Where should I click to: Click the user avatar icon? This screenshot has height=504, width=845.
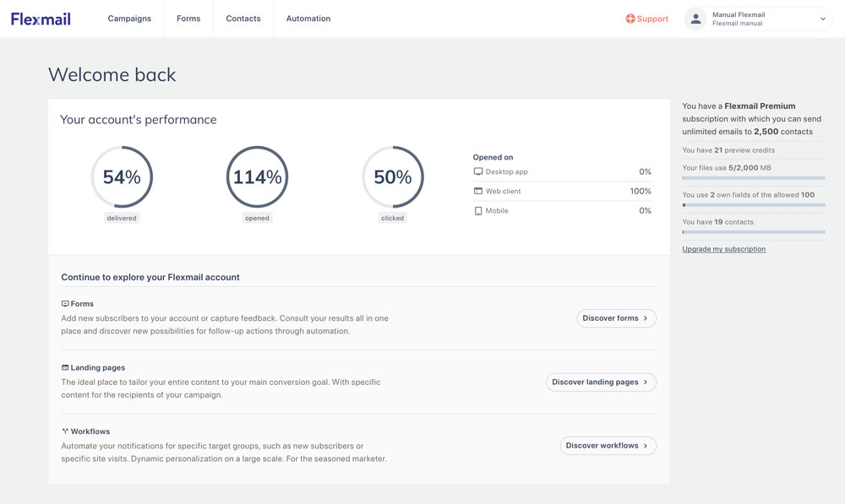pos(695,19)
